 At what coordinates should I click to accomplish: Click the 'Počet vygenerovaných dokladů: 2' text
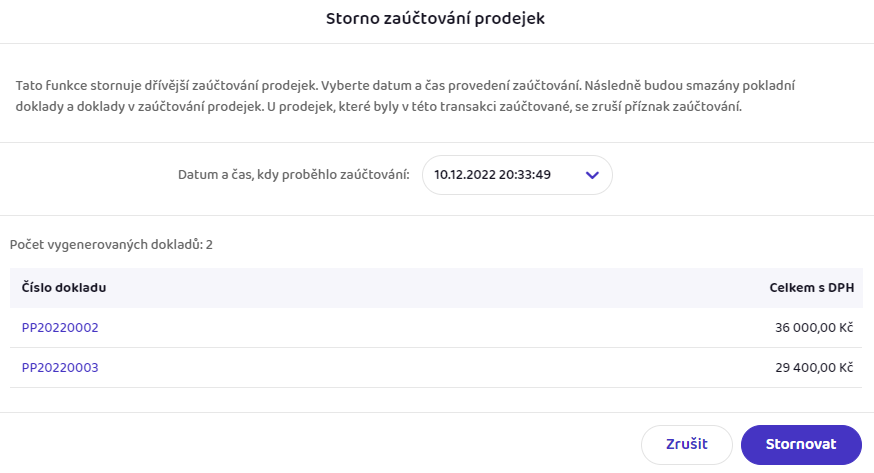click(111, 245)
